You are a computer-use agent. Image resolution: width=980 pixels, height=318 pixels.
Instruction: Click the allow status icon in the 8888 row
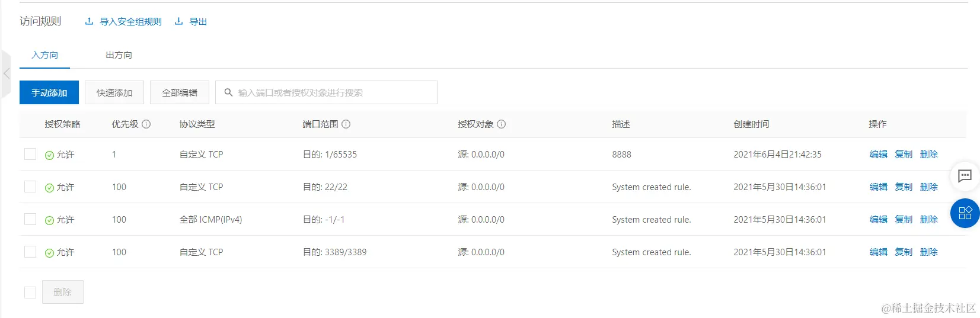(49, 155)
